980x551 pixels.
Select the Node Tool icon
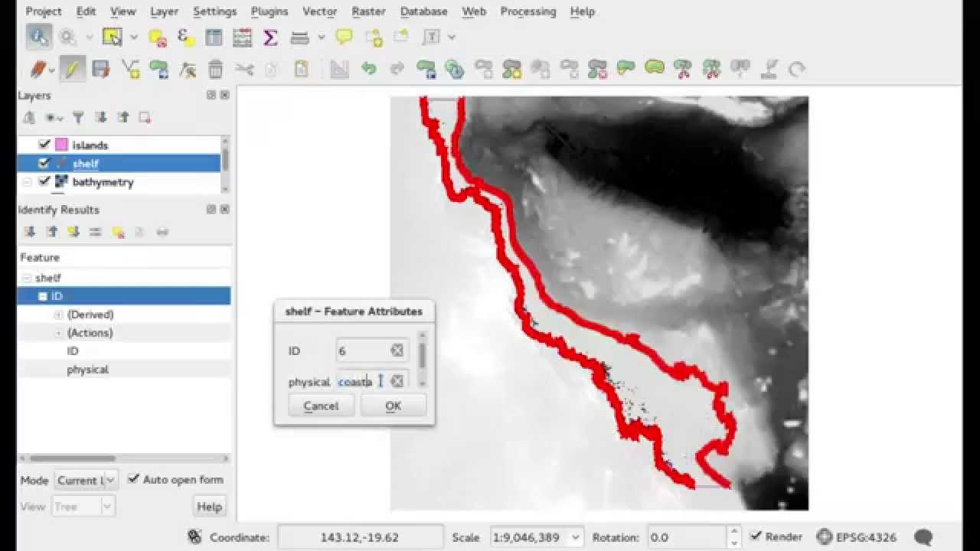188,70
